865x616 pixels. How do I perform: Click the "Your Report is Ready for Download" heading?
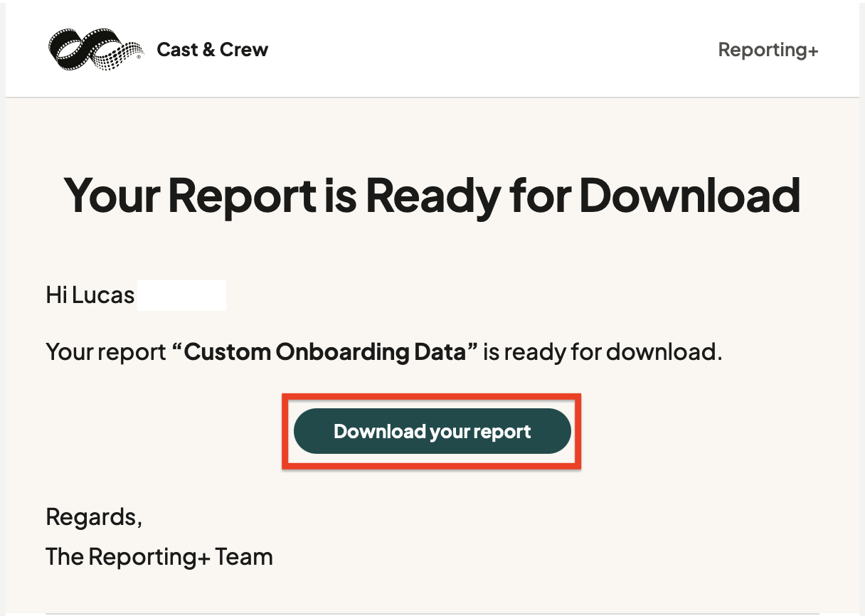pyautogui.click(x=432, y=196)
